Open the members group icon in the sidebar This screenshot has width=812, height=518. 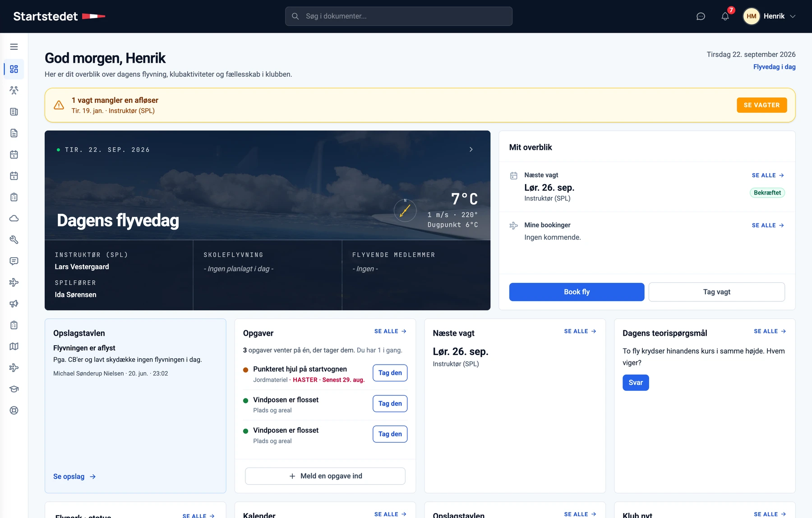point(14,90)
